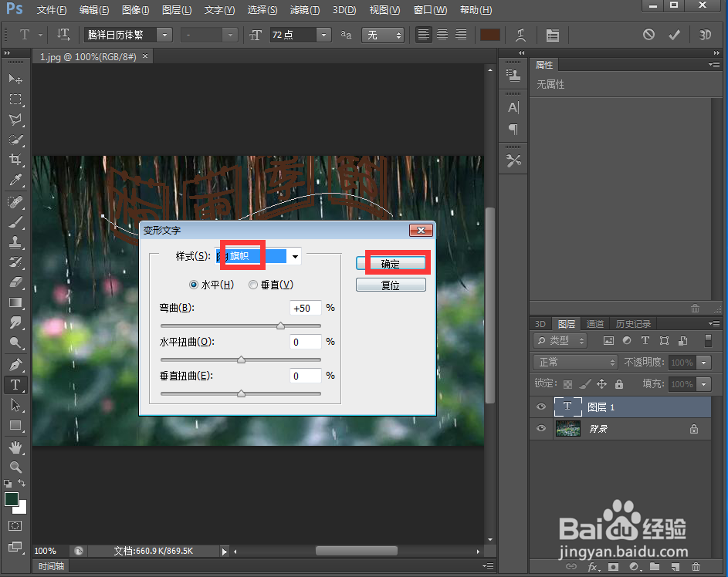
Task: Open the font style dropdown
Action: click(230, 35)
